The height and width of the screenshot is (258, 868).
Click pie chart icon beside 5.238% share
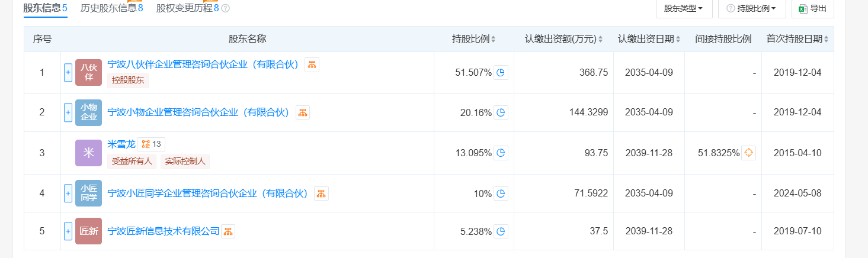pos(501,231)
